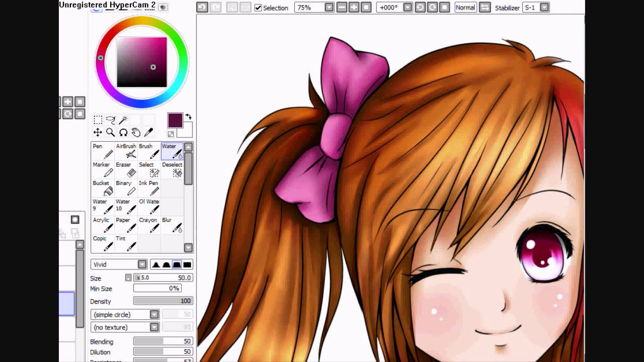Image resolution: width=644 pixels, height=362 pixels.
Task: Select the Eraser tool
Action: (x=126, y=170)
